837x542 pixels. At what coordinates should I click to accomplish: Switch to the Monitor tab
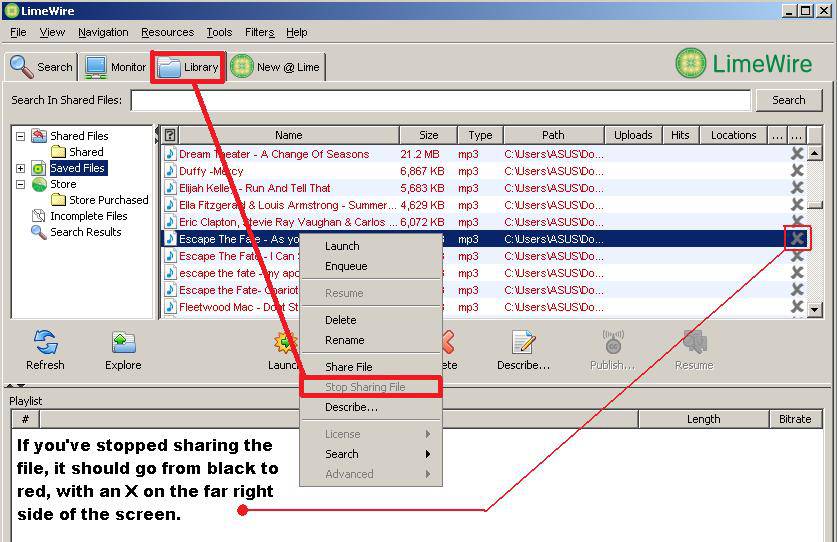(x=115, y=67)
